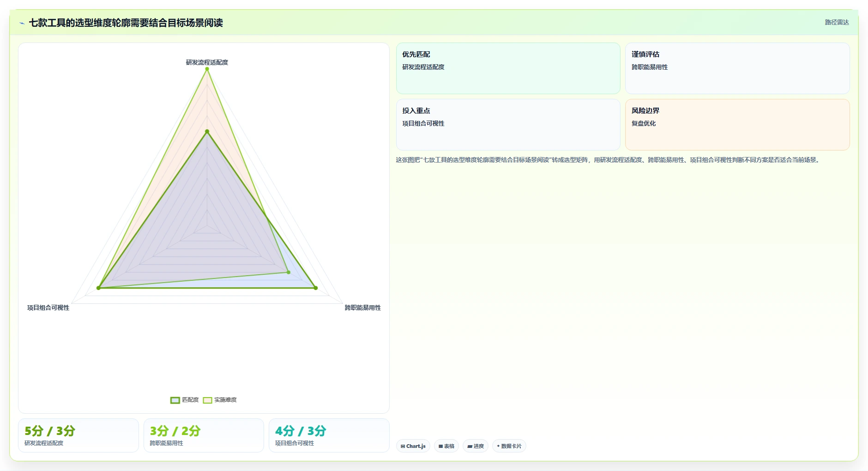Click the 匹配度 point on 跨职能易用性 axis
Screen dimensions: 868x471
(x=316, y=288)
